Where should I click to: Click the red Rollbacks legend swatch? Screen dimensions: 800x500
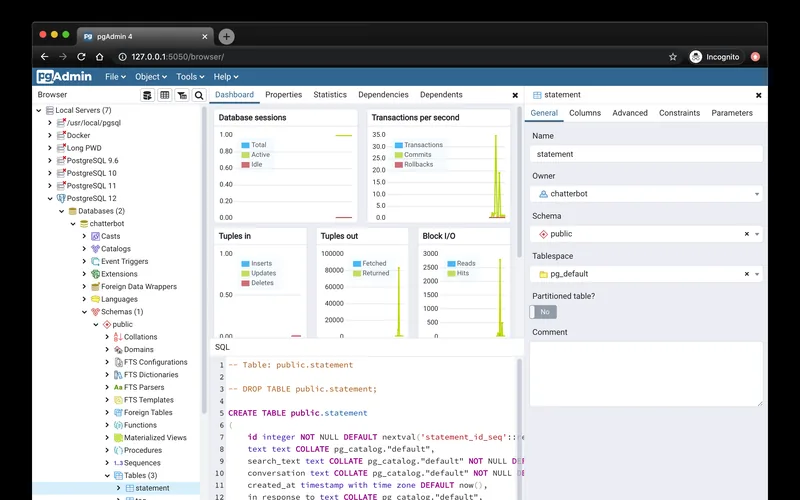tap(398, 165)
